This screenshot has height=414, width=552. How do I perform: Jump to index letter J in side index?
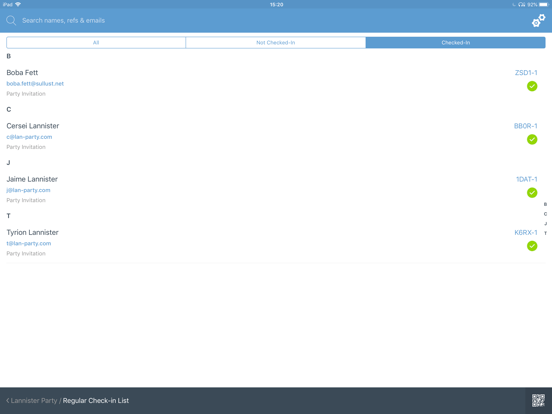pos(545,223)
